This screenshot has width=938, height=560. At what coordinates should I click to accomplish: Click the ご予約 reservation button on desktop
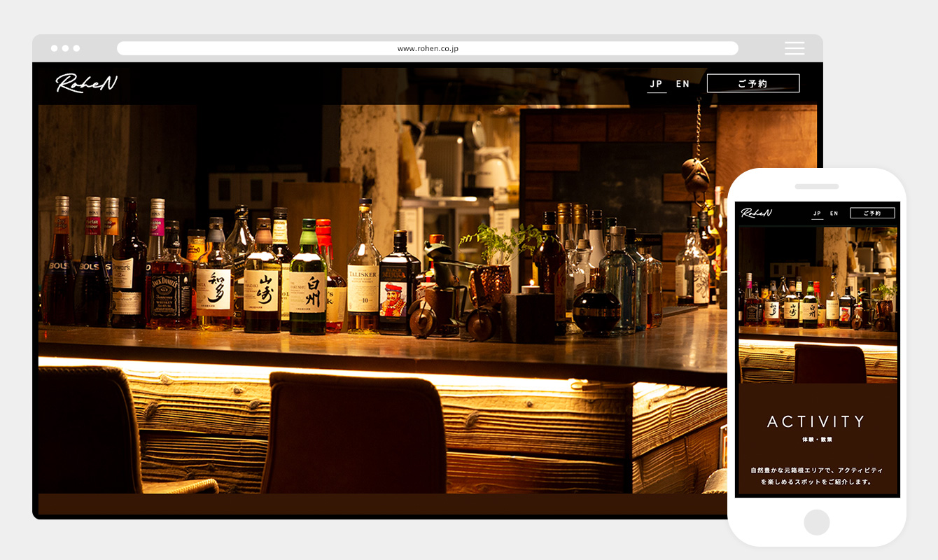752,84
